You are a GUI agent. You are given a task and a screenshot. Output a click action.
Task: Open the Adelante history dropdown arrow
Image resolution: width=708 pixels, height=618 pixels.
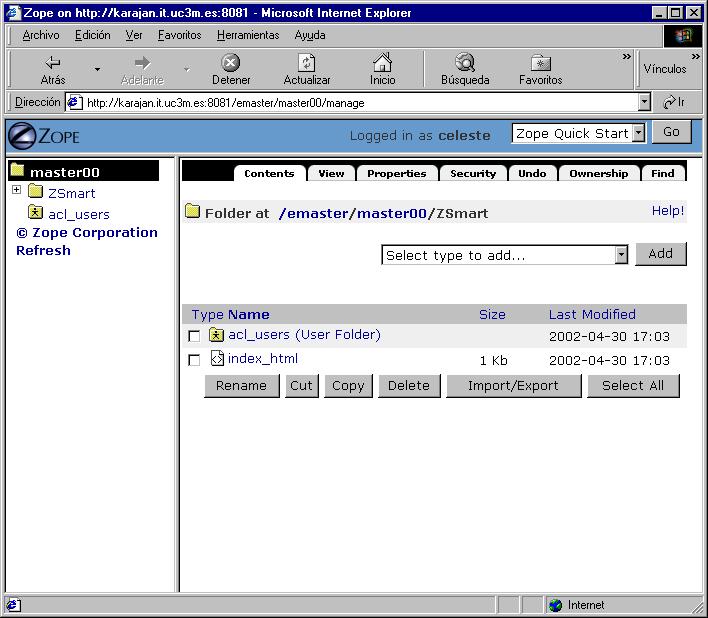(x=186, y=69)
